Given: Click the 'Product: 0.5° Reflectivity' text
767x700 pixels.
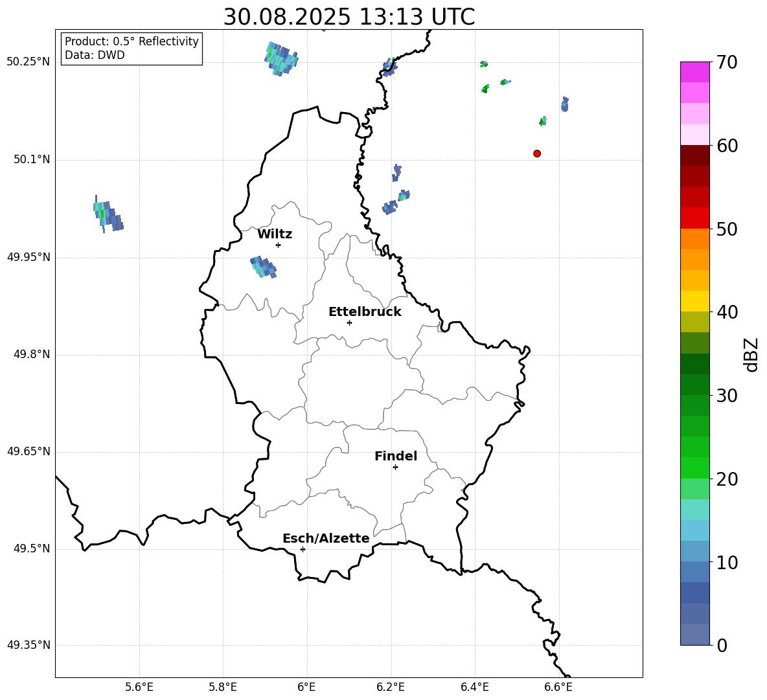Looking at the screenshot, I should (x=132, y=41).
